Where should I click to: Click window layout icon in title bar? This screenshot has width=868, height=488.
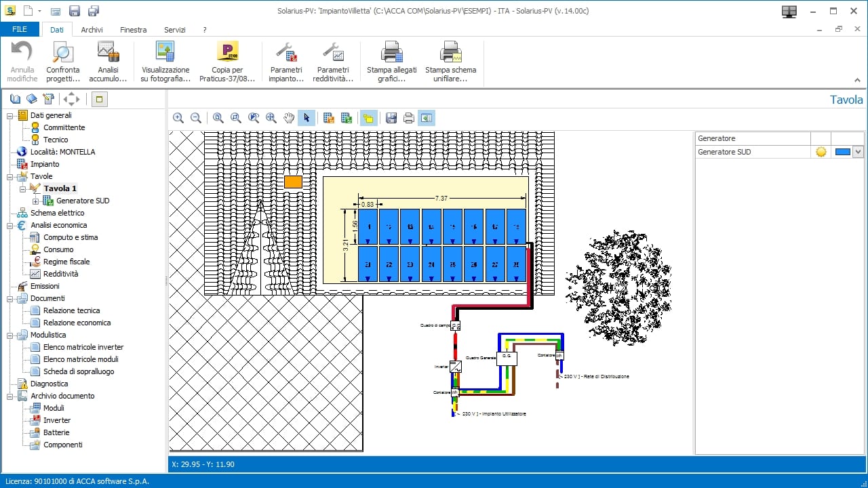[789, 11]
